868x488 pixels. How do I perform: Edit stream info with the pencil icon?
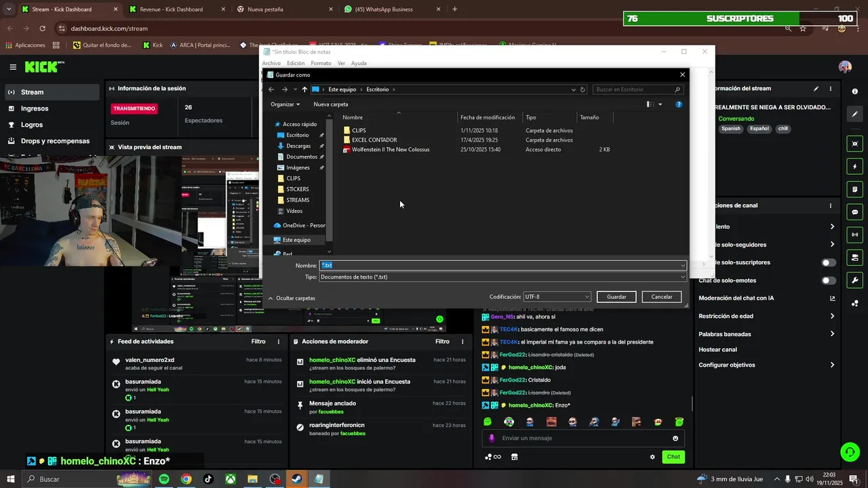tap(816, 89)
